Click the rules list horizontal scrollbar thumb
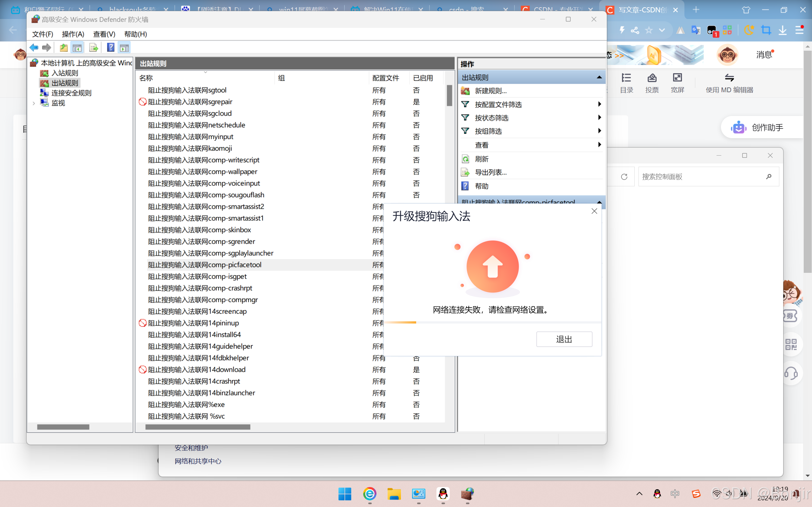 coord(198,427)
